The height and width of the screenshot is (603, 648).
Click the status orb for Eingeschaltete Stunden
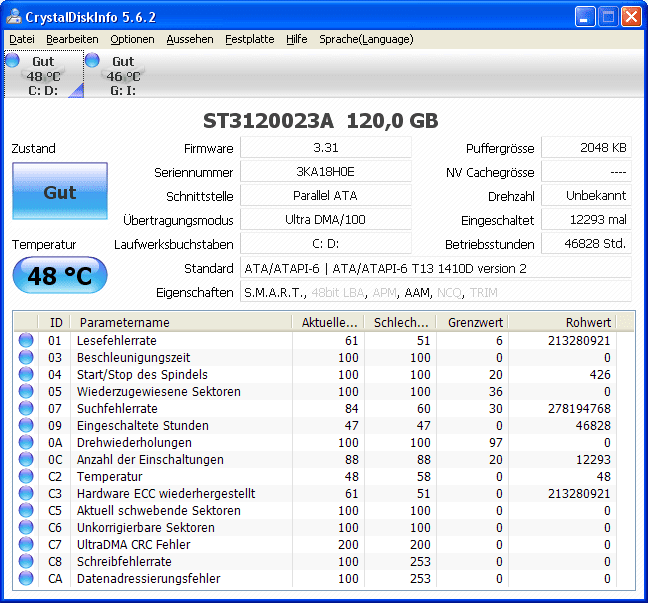click(26, 425)
